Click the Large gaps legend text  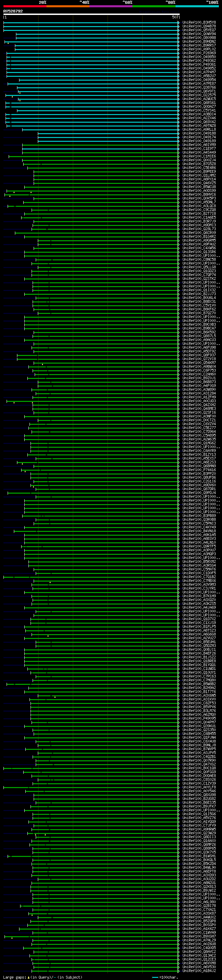pos(15,977)
